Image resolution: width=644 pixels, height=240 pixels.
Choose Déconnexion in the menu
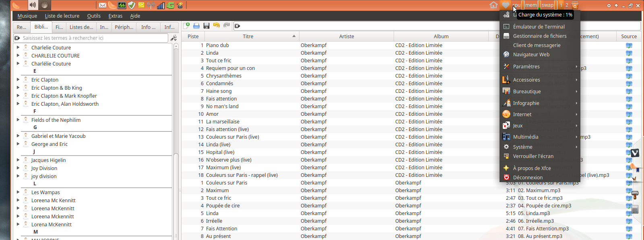(x=539, y=177)
